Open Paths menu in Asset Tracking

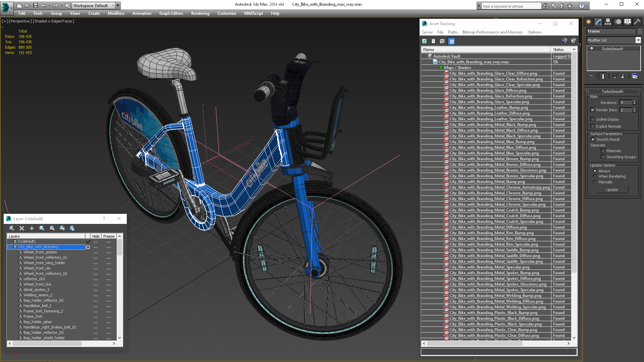(453, 32)
